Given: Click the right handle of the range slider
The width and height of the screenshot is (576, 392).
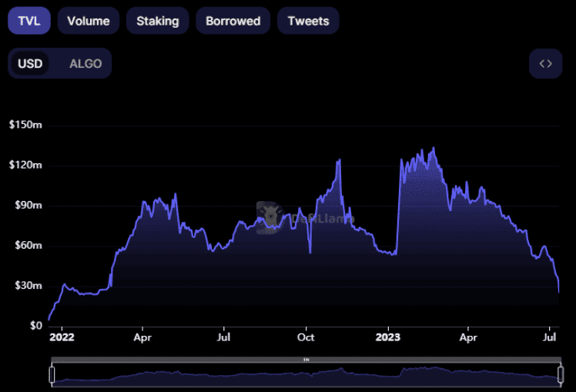Looking at the screenshot, I should pyautogui.click(x=561, y=374).
